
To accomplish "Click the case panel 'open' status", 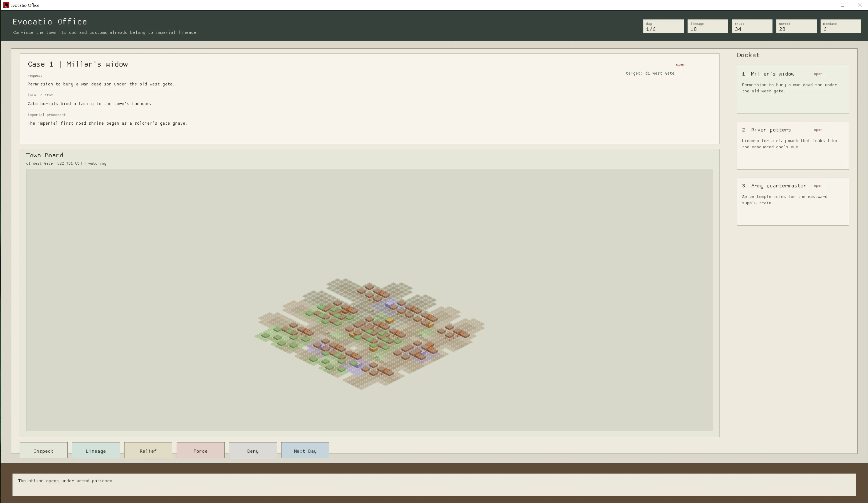I will 680,65.
